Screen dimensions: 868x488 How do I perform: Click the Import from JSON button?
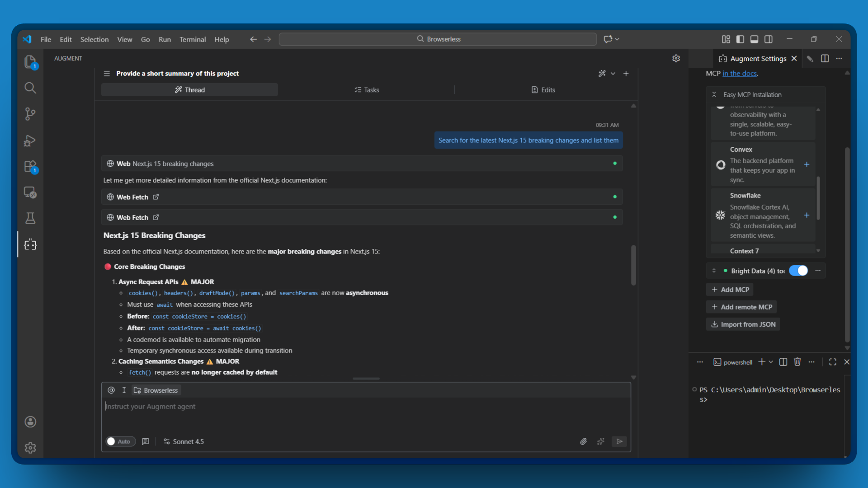pyautogui.click(x=743, y=324)
